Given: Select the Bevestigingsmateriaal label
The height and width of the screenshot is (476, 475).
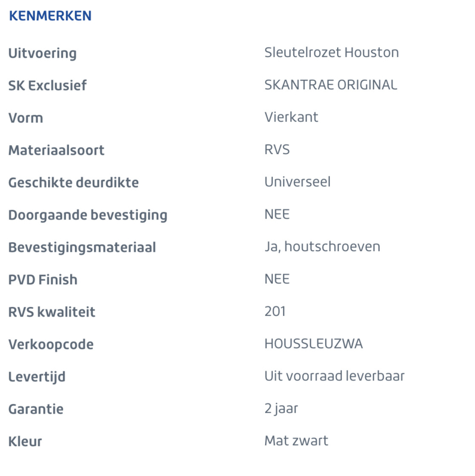Looking at the screenshot, I should click(82, 248).
